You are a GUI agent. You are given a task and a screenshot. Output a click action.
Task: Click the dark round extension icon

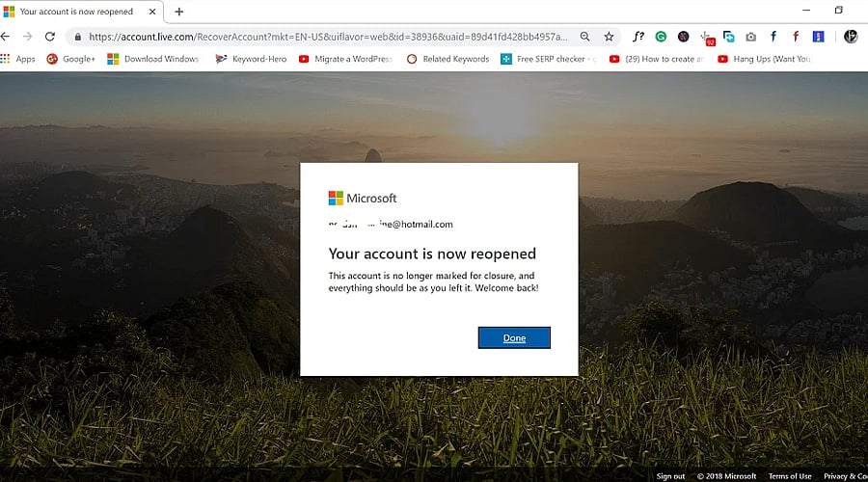(683, 37)
